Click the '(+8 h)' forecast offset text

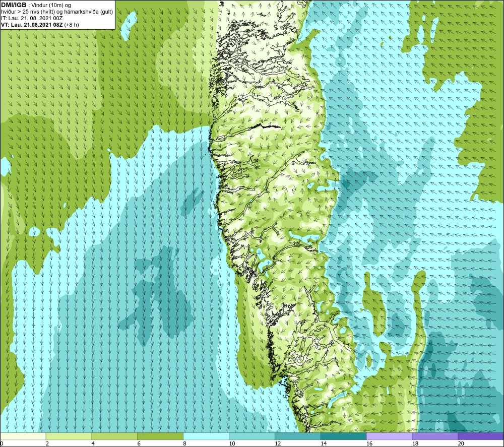tap(72, 25)
